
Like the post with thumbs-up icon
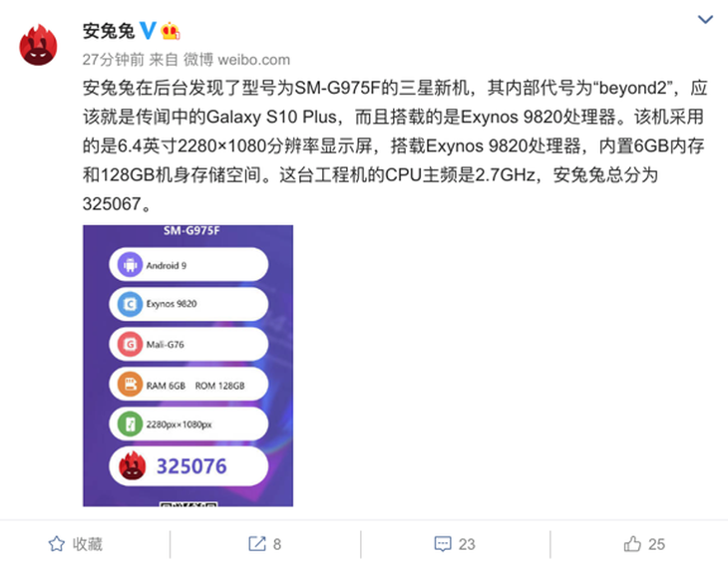click(632, 543)
